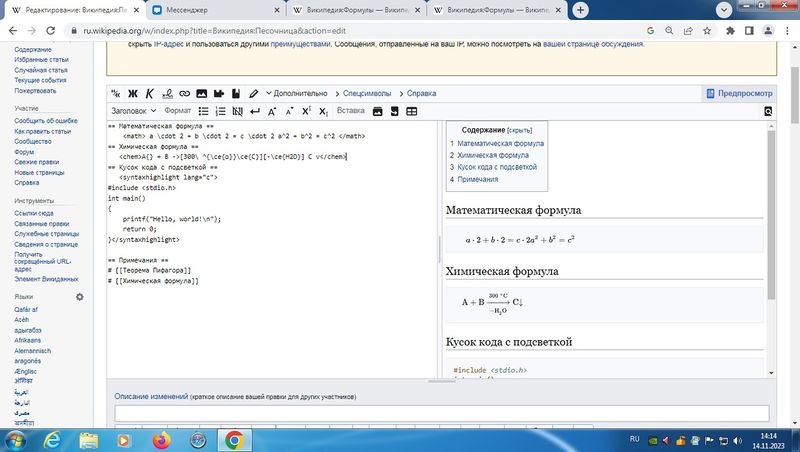Insert a bulleted list
This screenshot has height=452, width=800.
[204, 111]
